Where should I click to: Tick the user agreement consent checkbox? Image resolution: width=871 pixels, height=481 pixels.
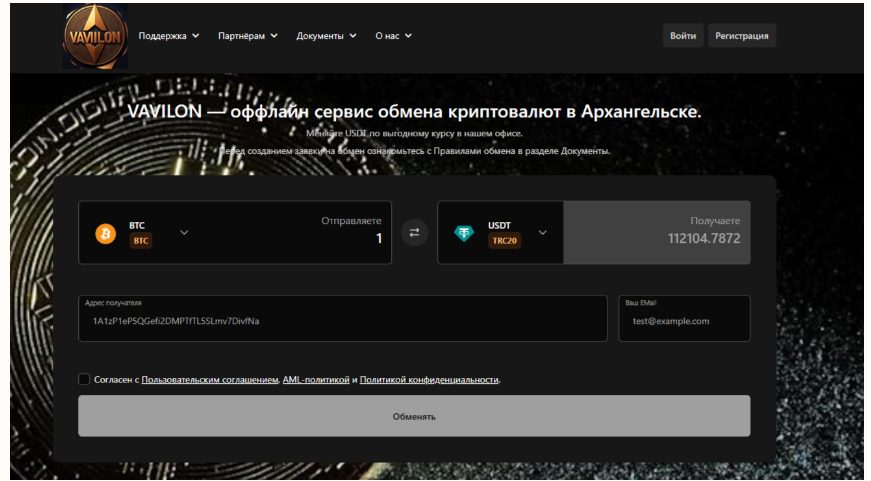(x=84, y=379)
